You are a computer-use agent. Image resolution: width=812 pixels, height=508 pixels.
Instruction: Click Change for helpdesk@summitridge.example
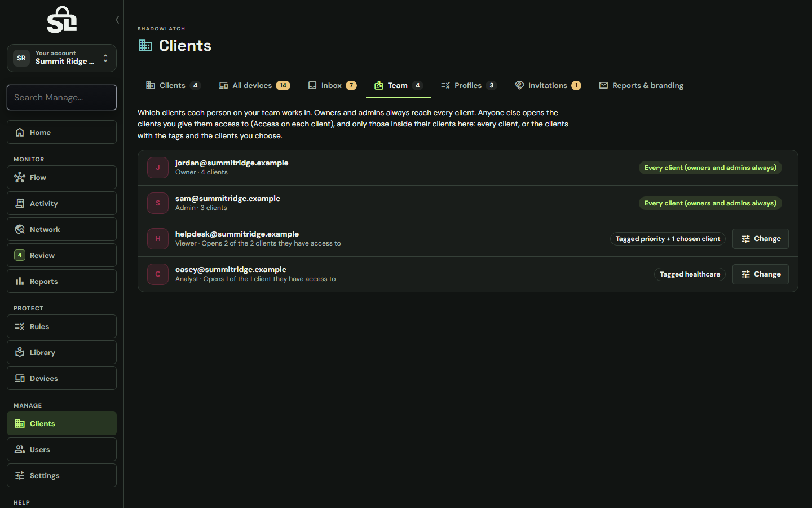(760, 239)
